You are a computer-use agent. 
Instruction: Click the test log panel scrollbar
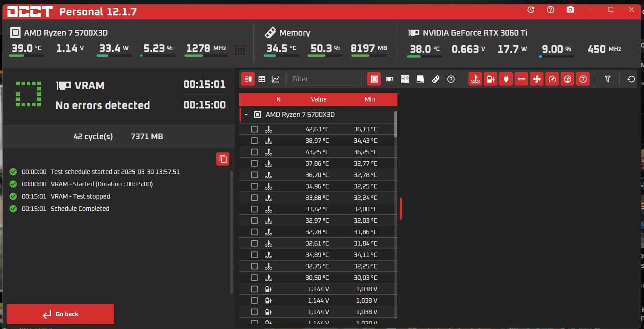tap(231, 233)
